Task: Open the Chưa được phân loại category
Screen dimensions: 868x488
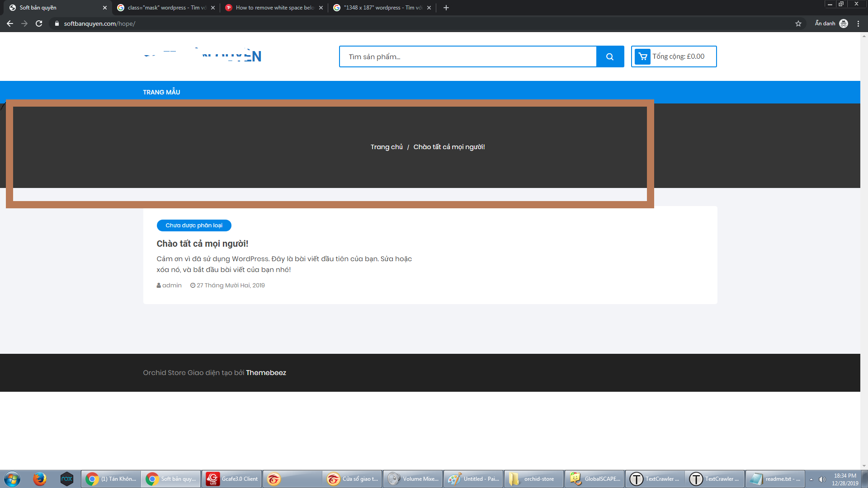Action: tap(194, 225)
